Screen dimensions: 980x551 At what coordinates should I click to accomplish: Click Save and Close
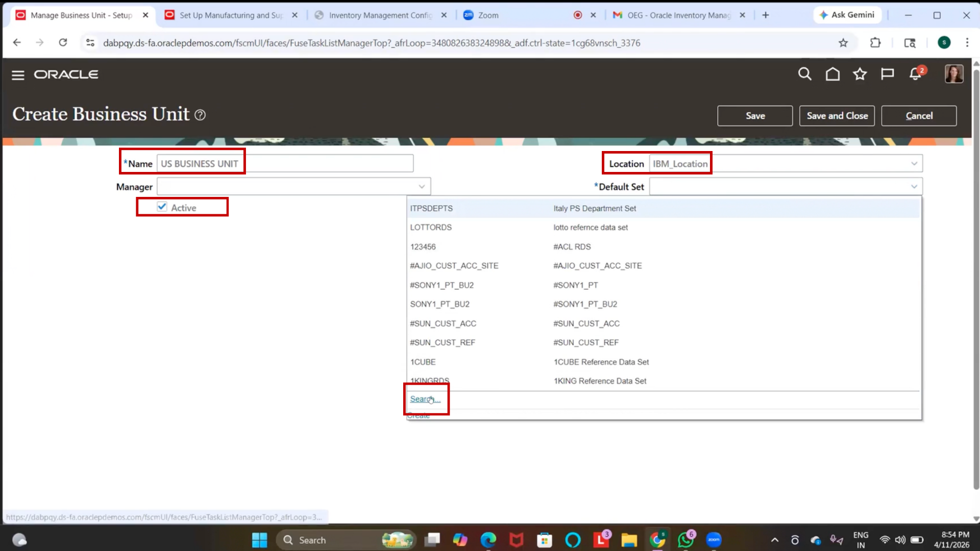click(837, 116)
